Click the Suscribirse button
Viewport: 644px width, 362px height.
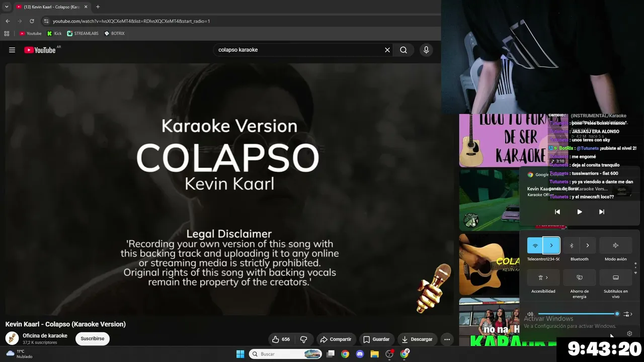pyautogui.click(x=93, y=339)
